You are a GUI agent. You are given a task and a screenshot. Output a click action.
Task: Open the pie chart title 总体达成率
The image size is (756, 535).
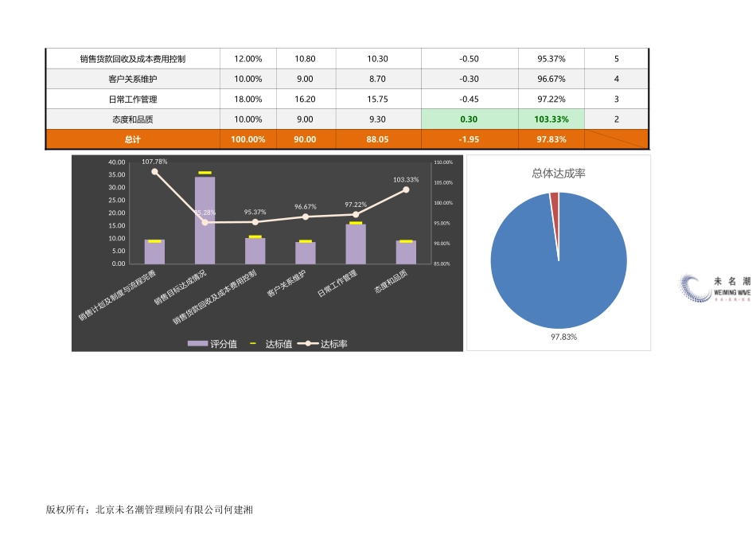point(558,173)
